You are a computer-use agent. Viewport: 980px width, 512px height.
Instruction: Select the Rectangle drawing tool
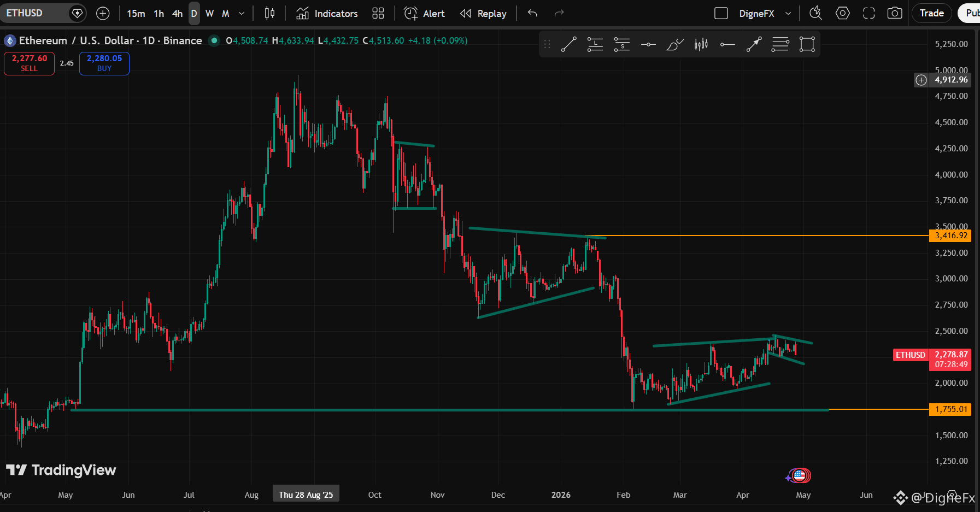tap(807, 44)
